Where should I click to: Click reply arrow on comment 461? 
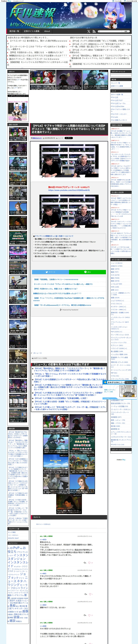tap(85, 563)
